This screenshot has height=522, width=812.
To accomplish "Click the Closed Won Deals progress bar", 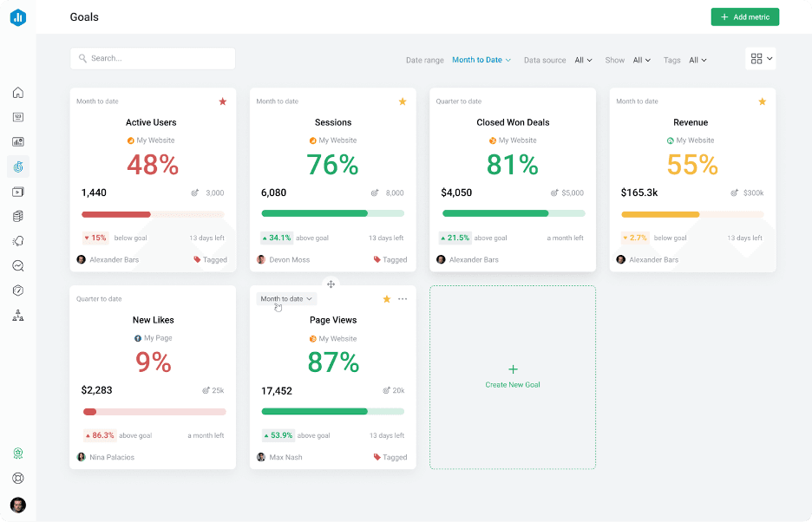I will (513, 213).
